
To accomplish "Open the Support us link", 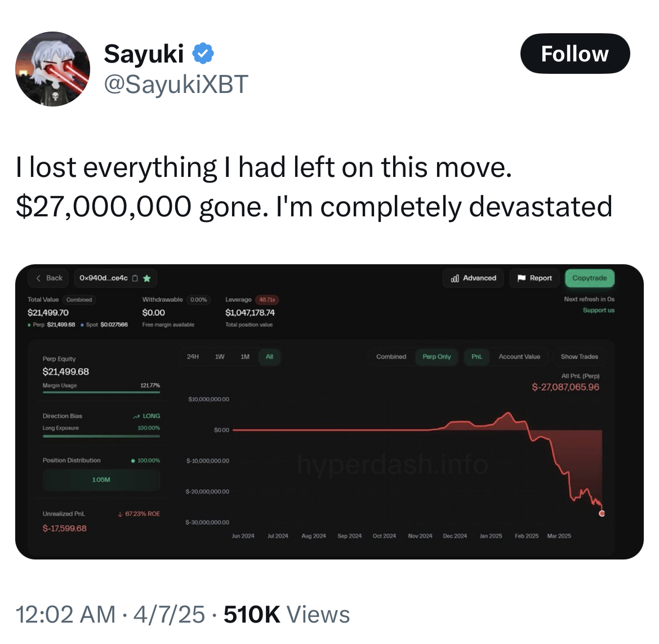I will 599,310.
